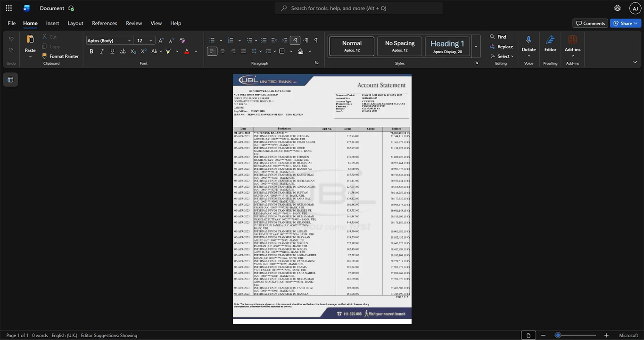Screen dimensions: 644x340
Task: Toggle left-to-right text direction
Action: [295, 41]
